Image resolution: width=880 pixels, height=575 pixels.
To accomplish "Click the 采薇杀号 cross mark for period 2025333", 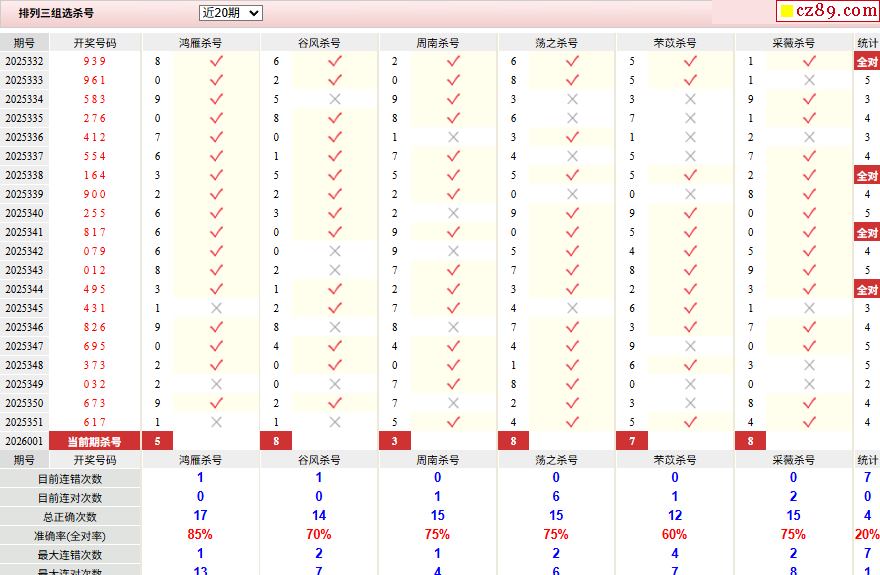I will (810, 80).
